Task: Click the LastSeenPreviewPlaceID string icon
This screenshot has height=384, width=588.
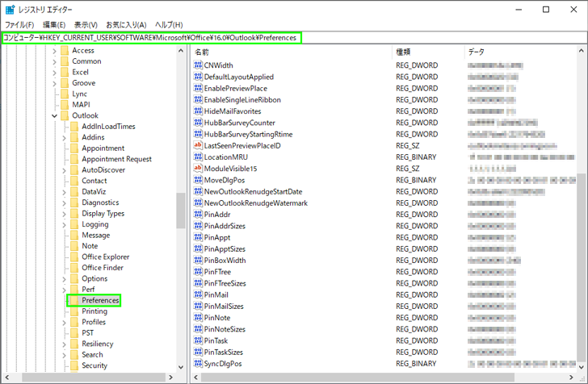Action: tap(198, 145)
